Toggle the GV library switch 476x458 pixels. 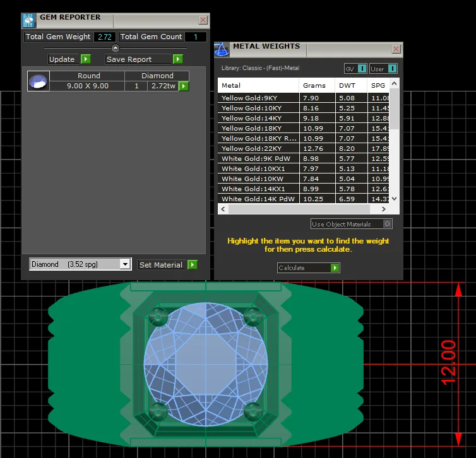[362, 69]
